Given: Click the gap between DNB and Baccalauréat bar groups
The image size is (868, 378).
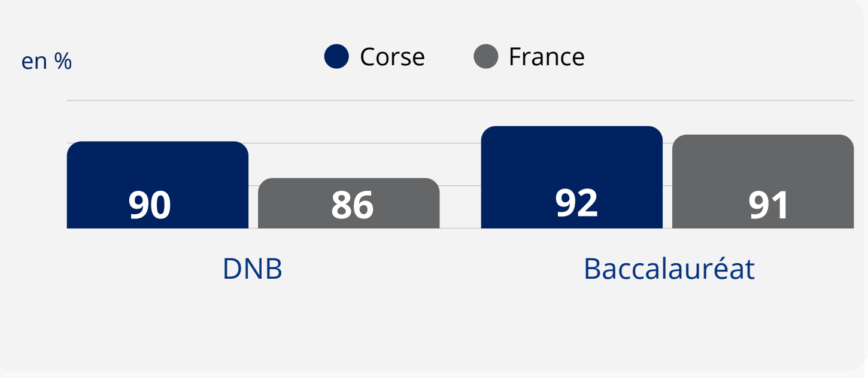Looking at the screenshot, I should (460, 203).
